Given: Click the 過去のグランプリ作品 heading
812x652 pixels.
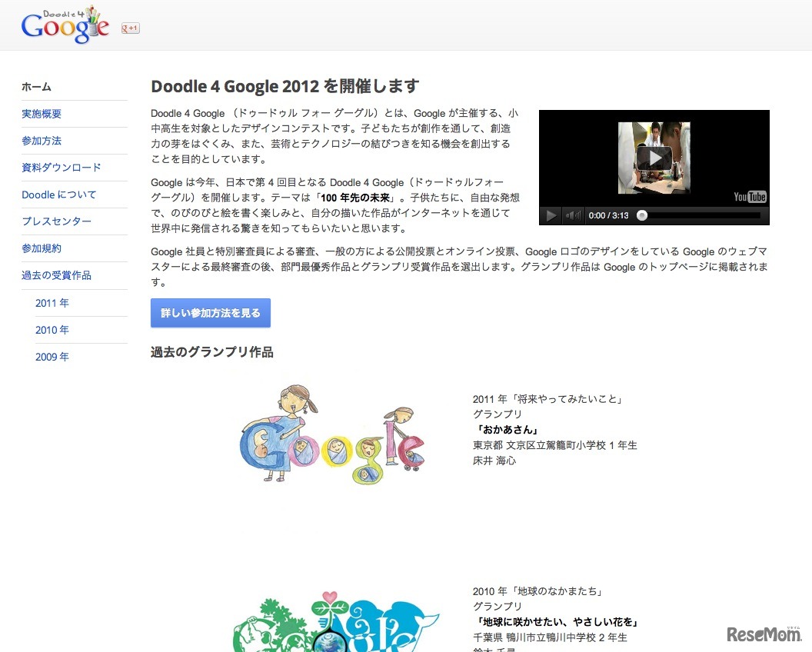Looking at the screenshot, I should (x=211, y=352).
